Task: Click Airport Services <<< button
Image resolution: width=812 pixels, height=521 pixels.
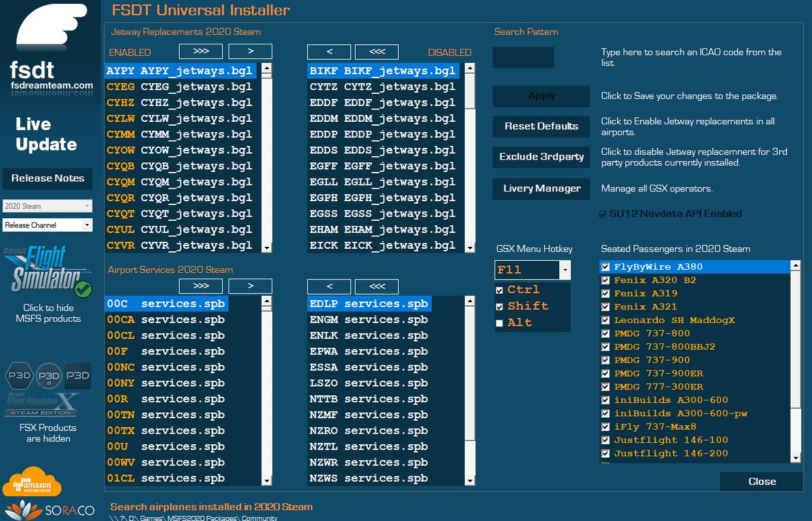Action: [377, 286]
